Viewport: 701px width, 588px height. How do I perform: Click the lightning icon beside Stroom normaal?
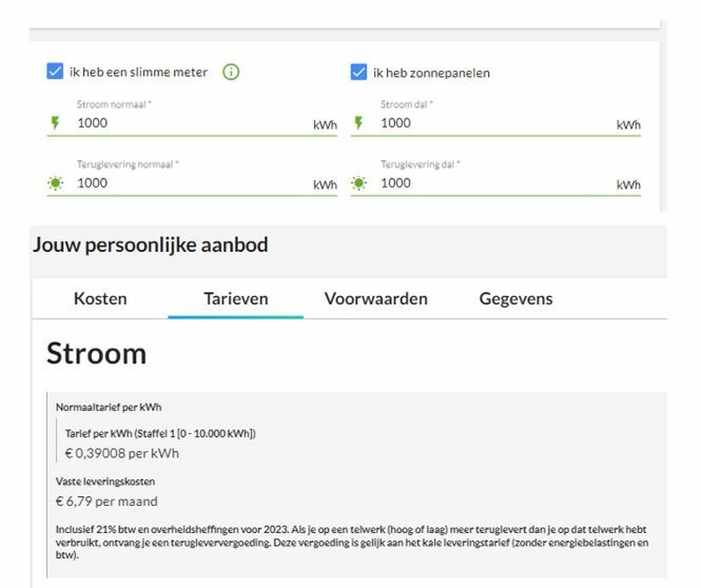tap(55, 123)
